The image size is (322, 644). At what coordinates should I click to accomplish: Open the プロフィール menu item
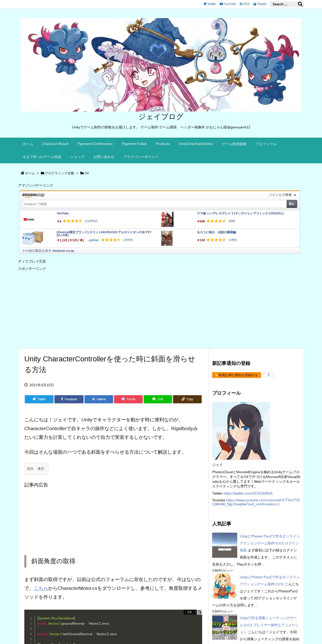click(x=266, y=144)
